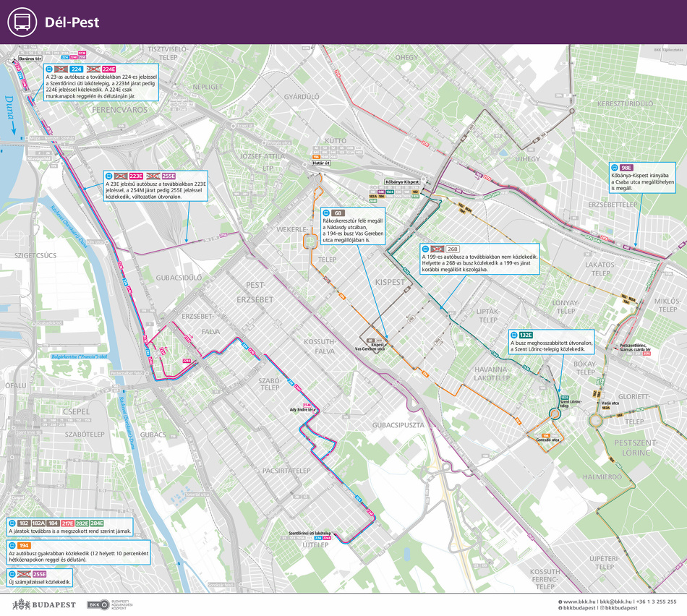Click the info icon before www.bkk.hu
The image size is (687, 616).
tap(560, 602)
